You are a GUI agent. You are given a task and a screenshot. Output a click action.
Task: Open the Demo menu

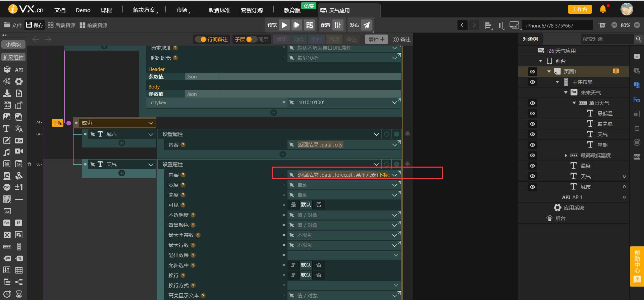(83, 10)
